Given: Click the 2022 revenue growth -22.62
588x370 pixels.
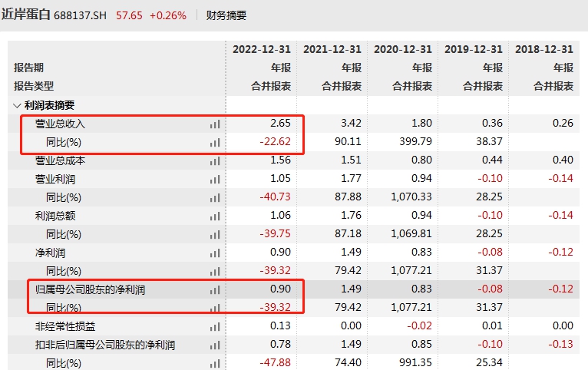Looking at the screenshot, I should pyautogui.click(x=276, y=142).
